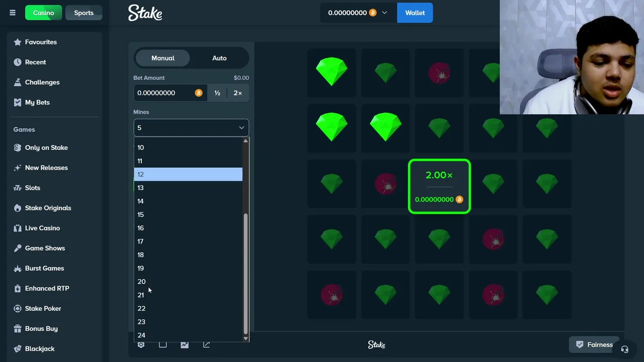This screenshot has width=644, height=362.
Task: Select the Casino tab
Action: coord(44,13)
